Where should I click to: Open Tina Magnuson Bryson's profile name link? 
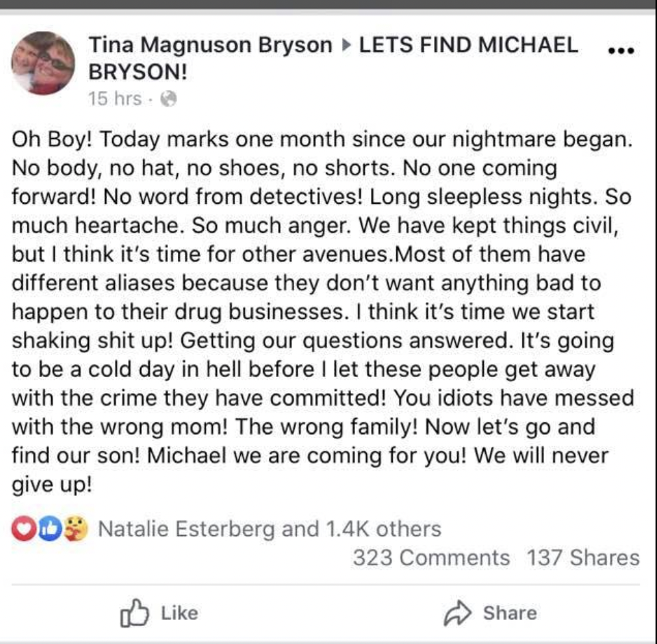[x=210, y=45]
